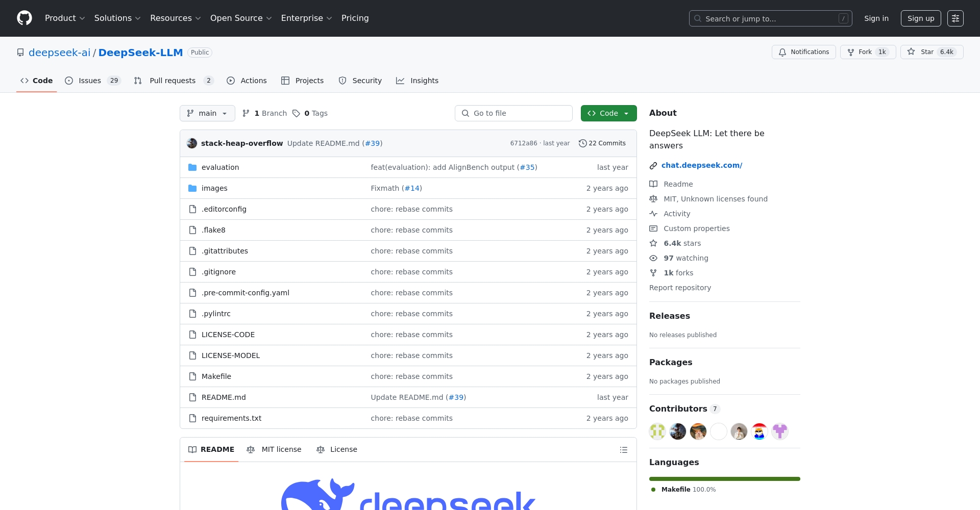Click the Sign in link

pos(876,18)
